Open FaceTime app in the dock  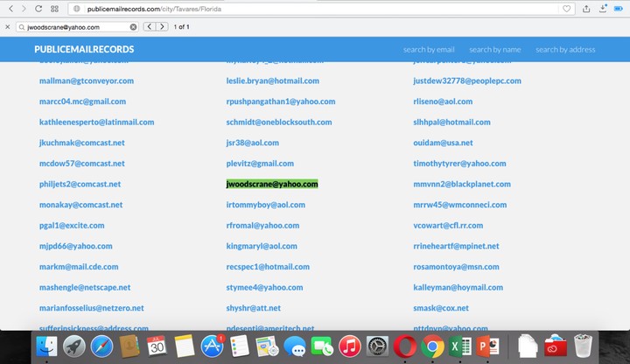point(322,346)
